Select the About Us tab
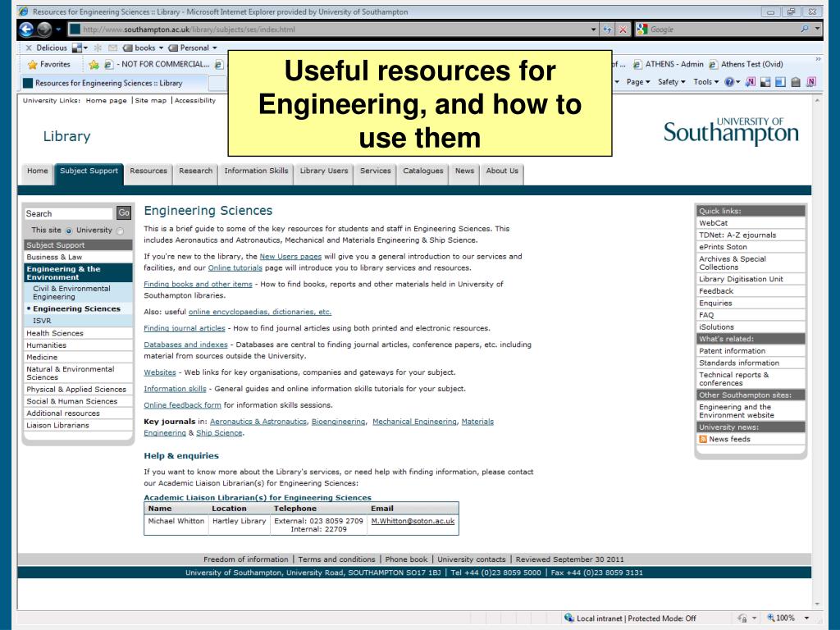 502,174
